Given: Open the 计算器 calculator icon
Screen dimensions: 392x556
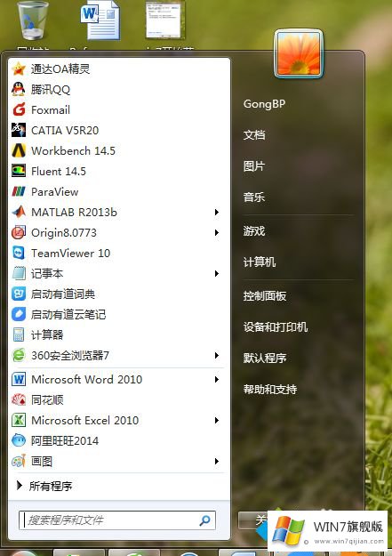Looking at the screenshot, I should [19, 334].
